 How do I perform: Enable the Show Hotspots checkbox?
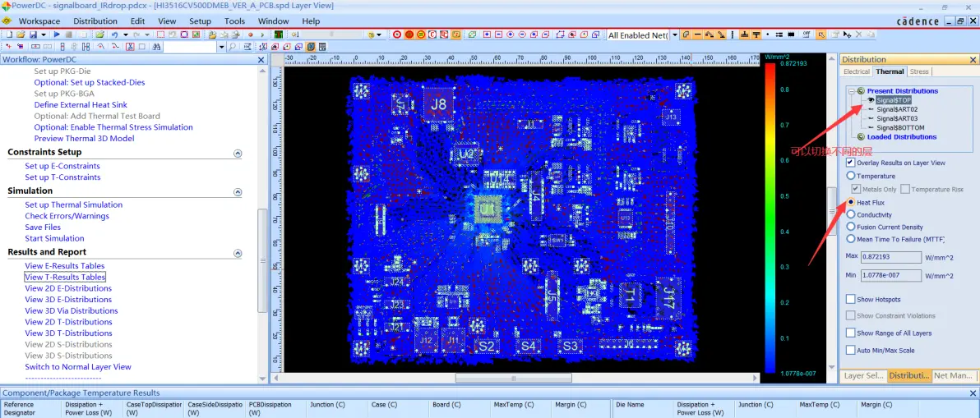851,300
